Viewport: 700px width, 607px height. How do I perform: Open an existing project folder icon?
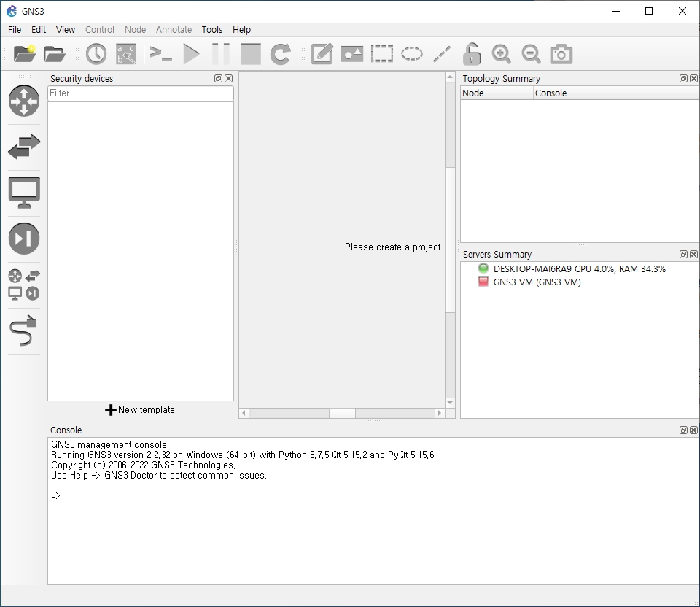click(55, 54)
